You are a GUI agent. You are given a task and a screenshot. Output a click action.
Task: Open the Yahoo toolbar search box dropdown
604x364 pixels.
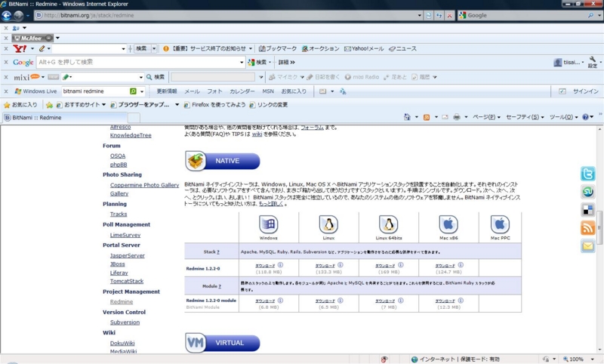[123, 49]
